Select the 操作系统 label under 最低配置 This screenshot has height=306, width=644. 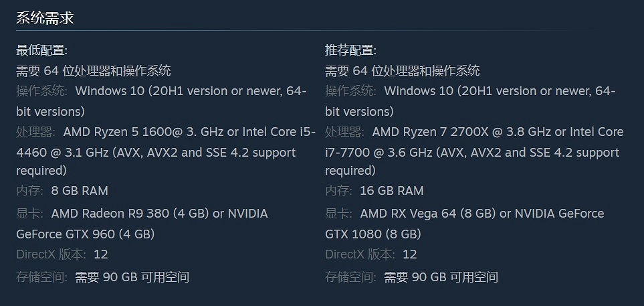[x=41, y=91]
